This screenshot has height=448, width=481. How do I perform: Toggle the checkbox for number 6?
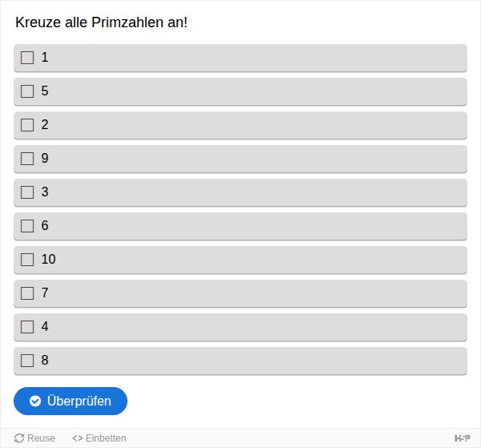point(27,226)
